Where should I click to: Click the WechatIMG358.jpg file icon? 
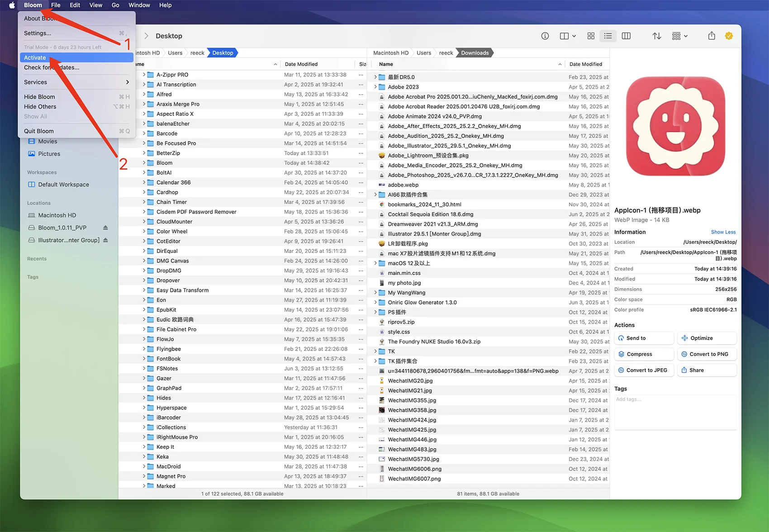point(382,410)
